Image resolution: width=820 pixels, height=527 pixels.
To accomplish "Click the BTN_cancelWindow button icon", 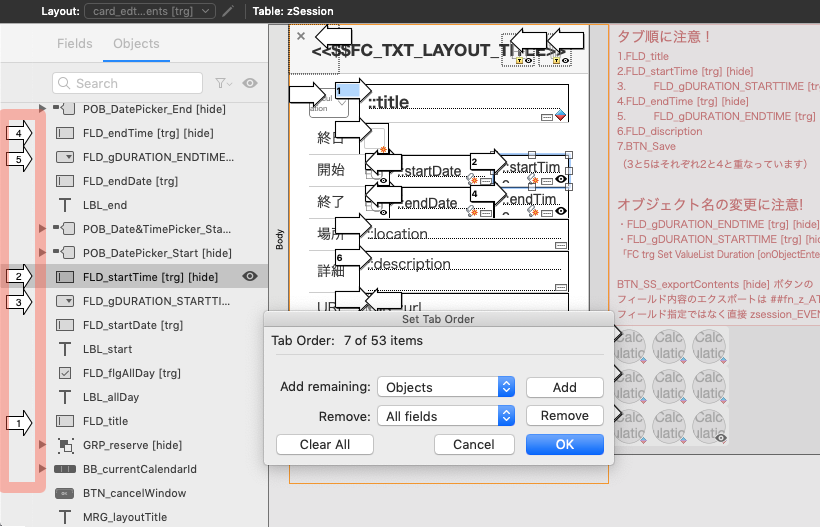I will (x=65, y=493).
